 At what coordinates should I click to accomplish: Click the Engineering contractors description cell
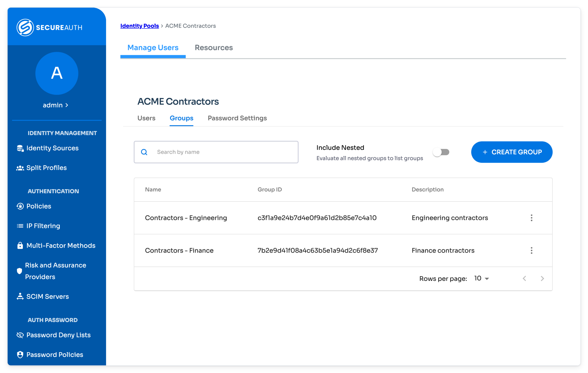[x=450, y=218]
